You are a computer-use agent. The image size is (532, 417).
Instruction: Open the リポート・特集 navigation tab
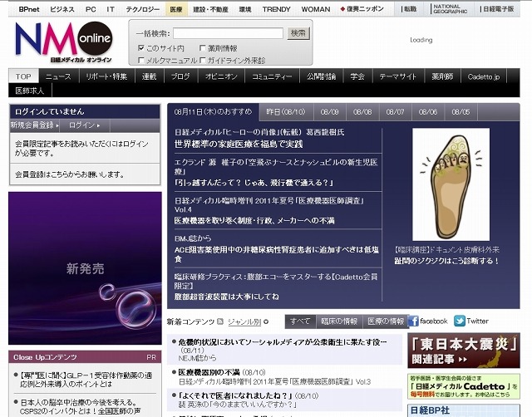pyautogui.click(x=106, y=76)
